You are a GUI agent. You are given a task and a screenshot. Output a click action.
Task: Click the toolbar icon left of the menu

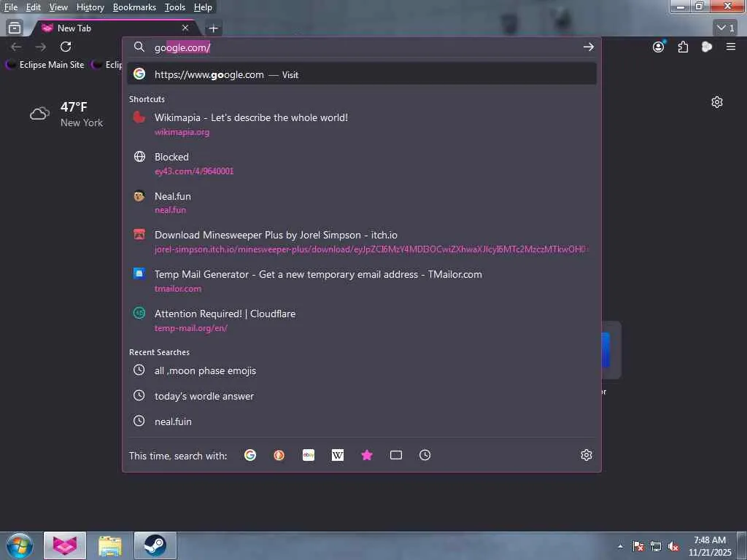pyautogui.click(x=707, y=47)
